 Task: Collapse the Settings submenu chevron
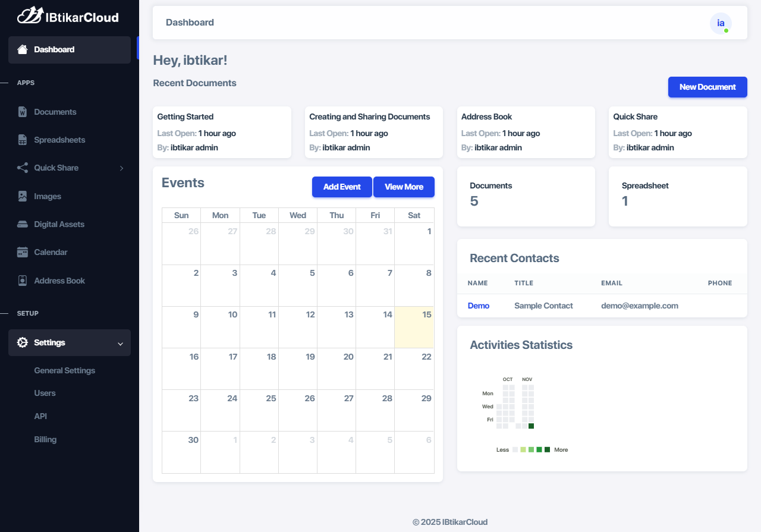pos(120,342)
